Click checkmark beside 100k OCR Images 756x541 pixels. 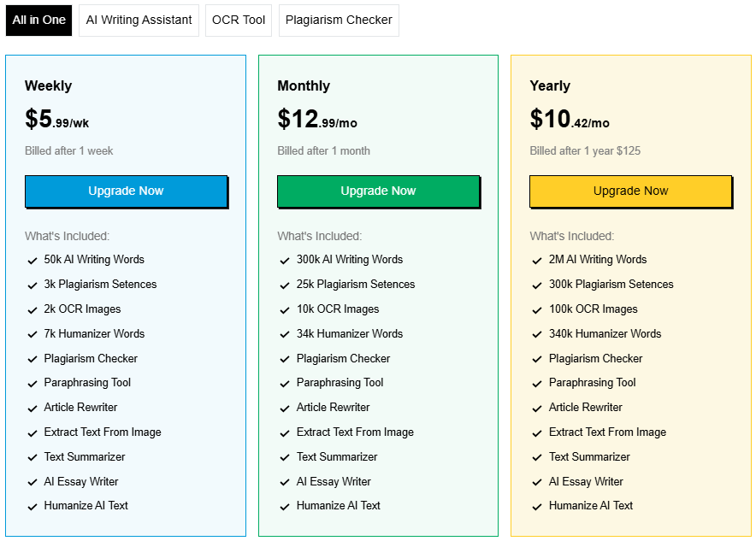click(x=537, y=310)
